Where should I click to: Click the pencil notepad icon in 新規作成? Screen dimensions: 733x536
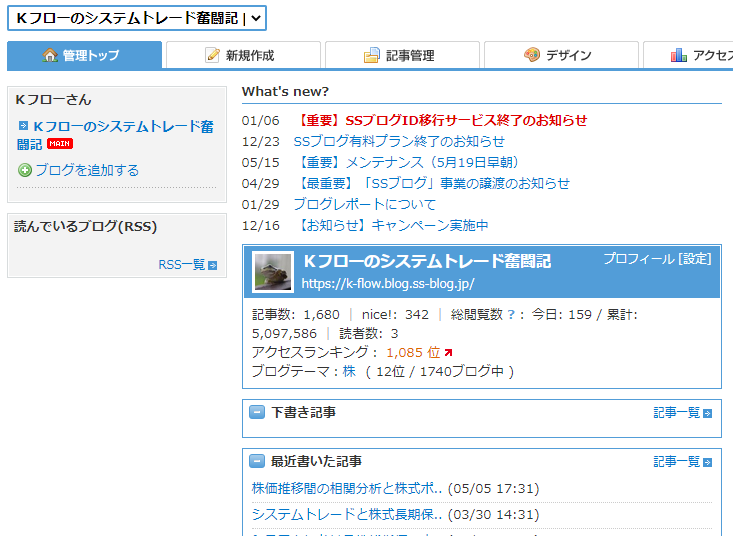coord(212,55)
